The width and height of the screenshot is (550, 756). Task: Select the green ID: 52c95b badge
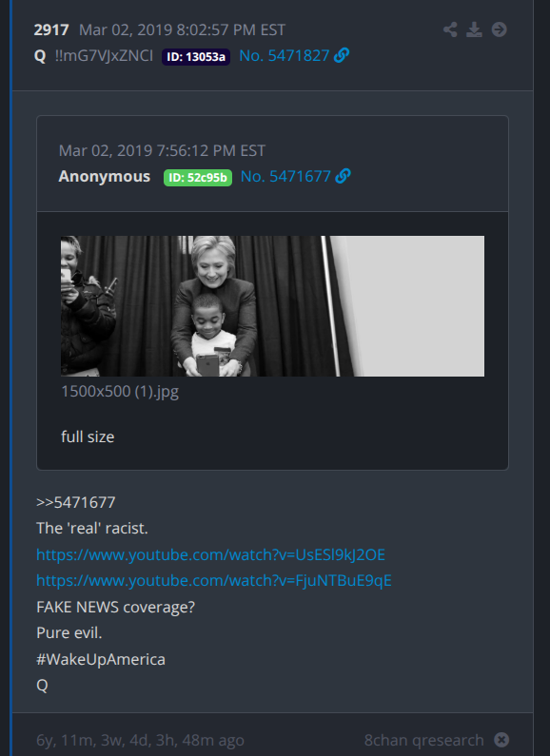[198, 178]
